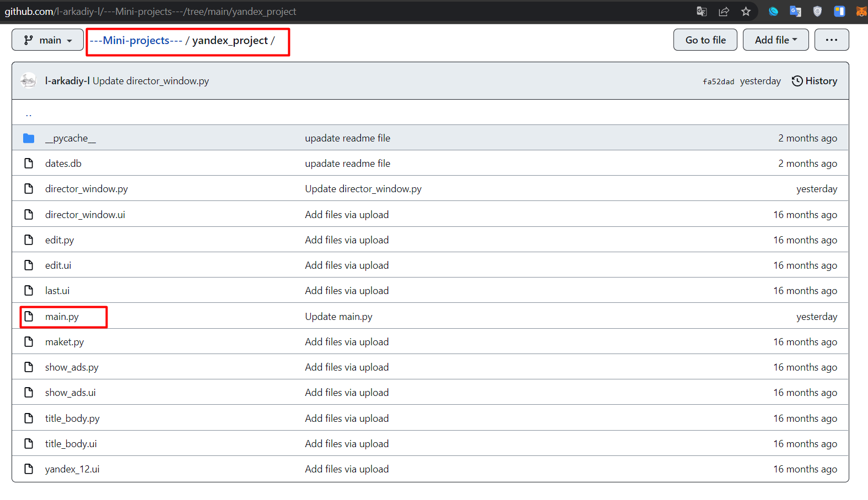Expand the Add file dropdown
This screenshot has width=868, height=500.
point(775,40)
